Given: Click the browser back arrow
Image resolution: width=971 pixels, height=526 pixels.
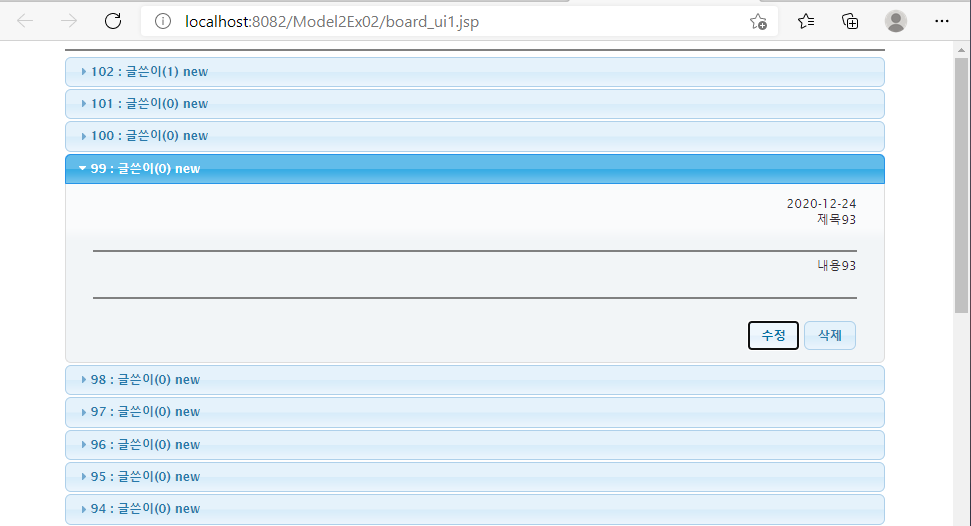Looking at the screenshot, I should point(25,21).
